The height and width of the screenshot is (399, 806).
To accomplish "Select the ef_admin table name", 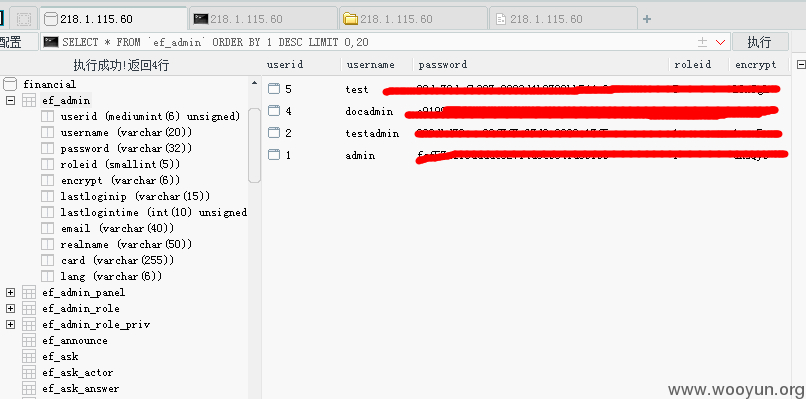I will [66, 100].
